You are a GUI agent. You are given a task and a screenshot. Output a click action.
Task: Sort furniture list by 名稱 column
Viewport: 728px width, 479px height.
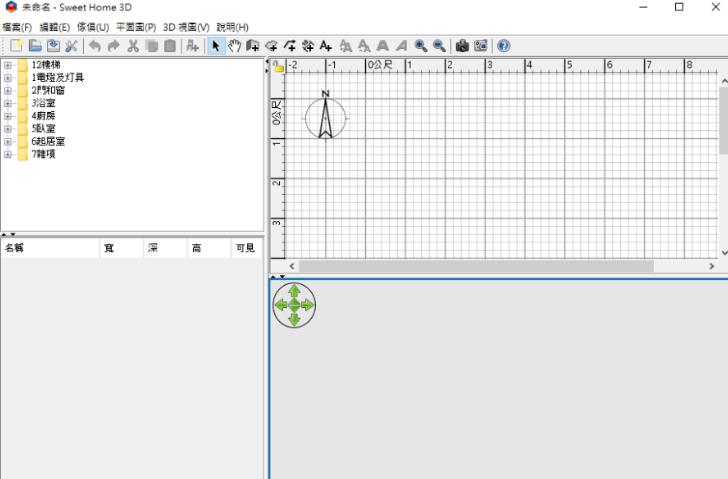[x=50, y=248]
